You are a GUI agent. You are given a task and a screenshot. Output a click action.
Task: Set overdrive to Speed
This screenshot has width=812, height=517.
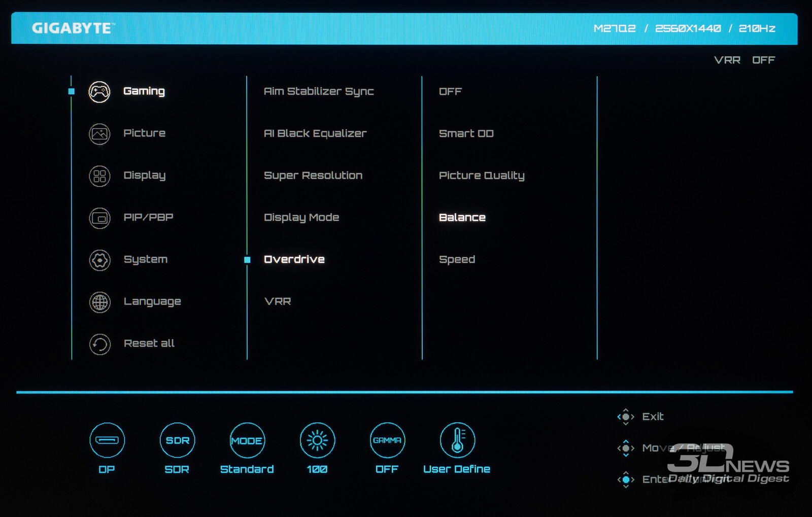[x=457, y=259]
